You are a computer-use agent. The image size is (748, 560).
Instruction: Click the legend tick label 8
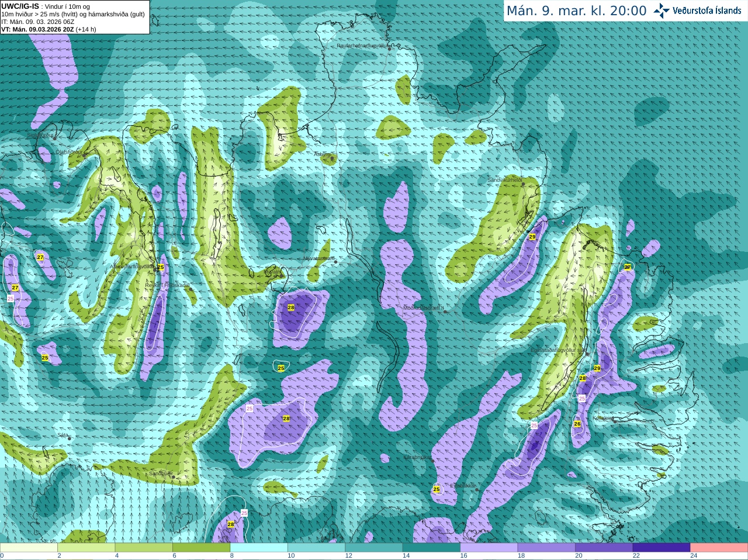click(232, 556)
